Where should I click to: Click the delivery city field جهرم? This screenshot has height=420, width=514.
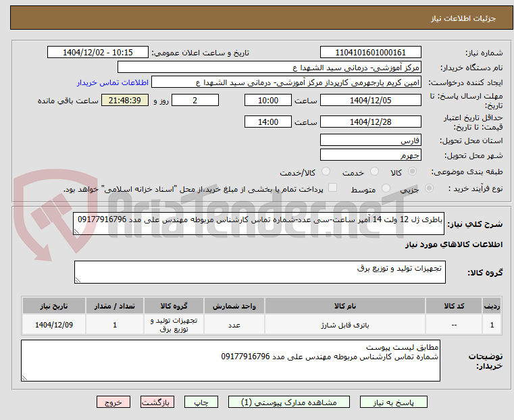click(370, 155)
